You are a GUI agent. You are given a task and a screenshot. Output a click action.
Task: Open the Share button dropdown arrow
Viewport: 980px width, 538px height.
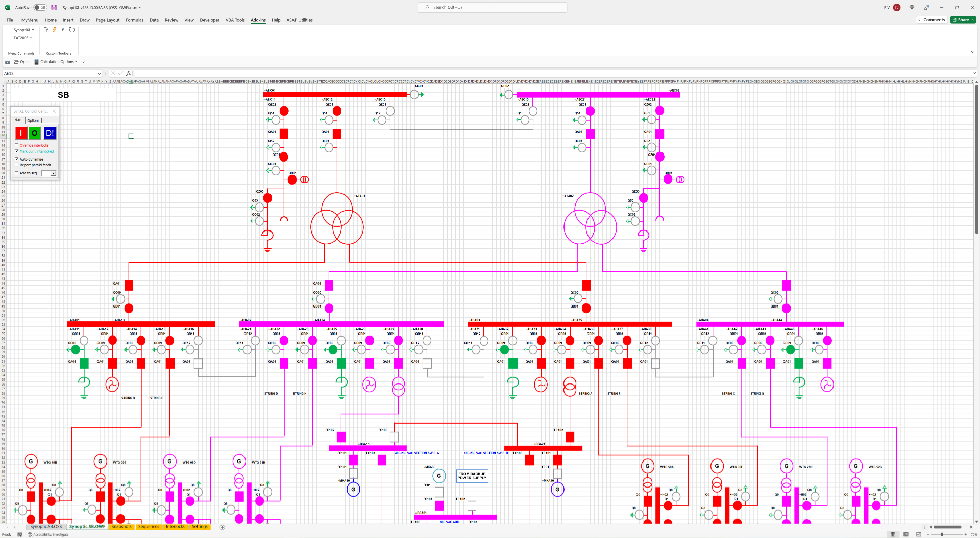(x=973, y=20)
